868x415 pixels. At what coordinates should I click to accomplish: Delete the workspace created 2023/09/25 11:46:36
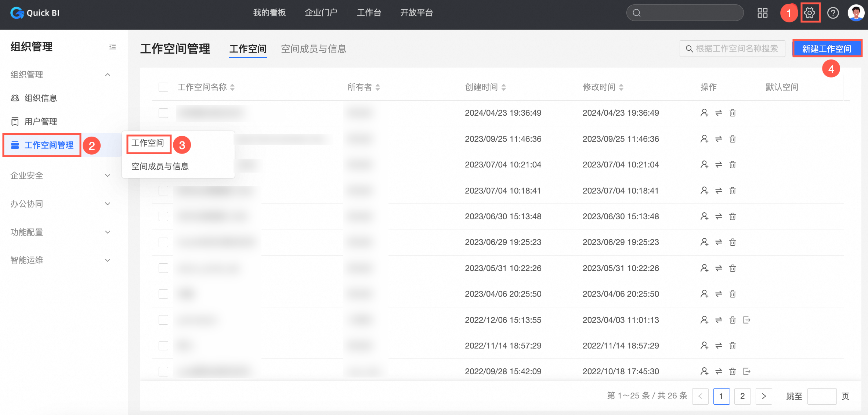click(733, 139)
